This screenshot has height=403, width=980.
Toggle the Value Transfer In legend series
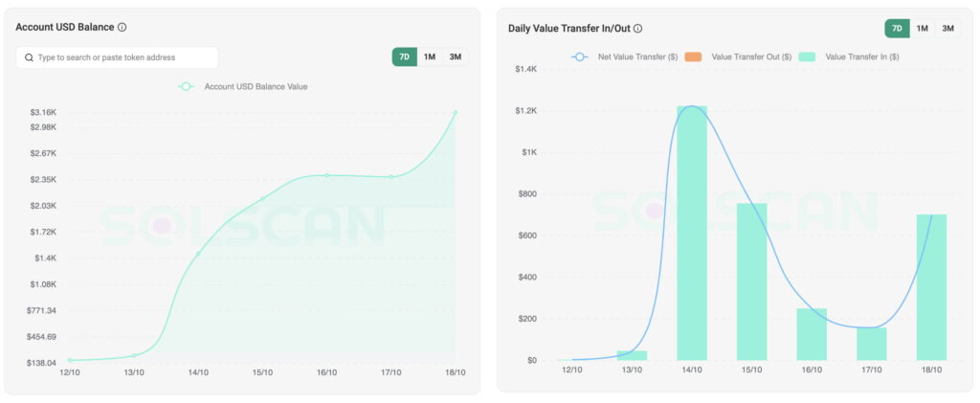click(x=861, y=57)
